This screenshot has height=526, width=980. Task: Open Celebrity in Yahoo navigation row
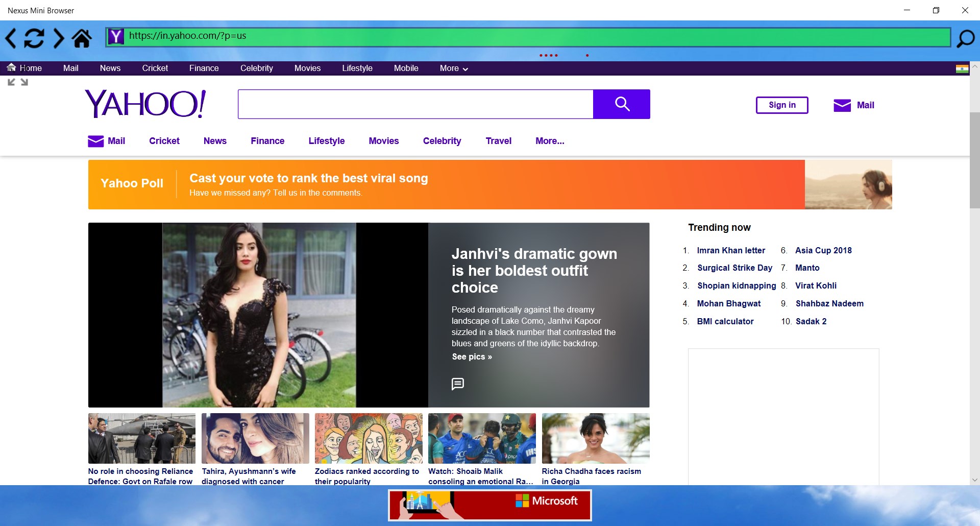(442, 141)
